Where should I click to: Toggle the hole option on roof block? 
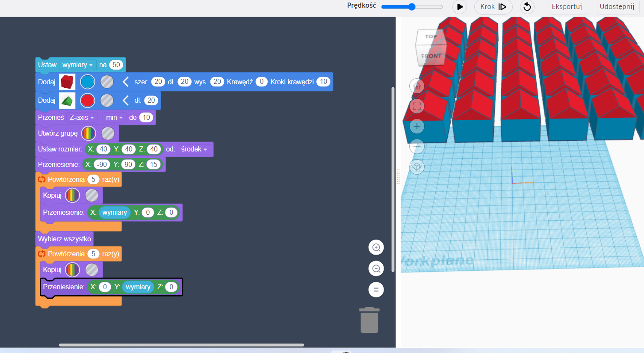[107, 101]
